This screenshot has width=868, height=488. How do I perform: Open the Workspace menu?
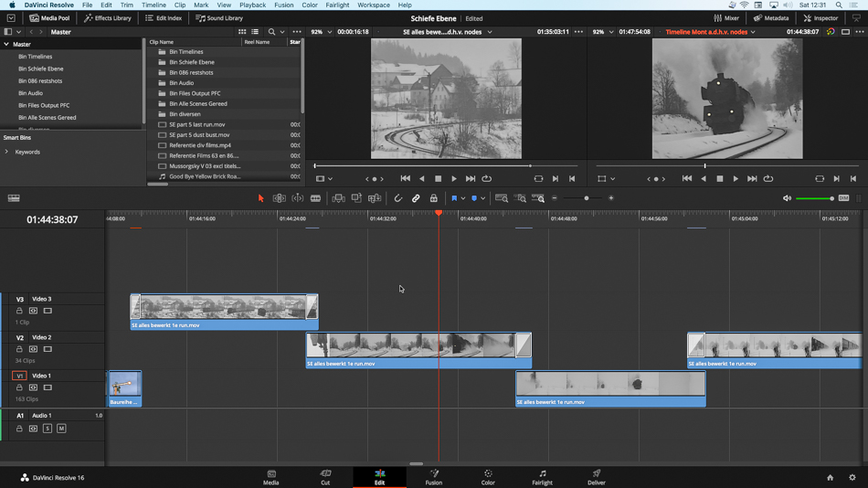[x=373, y=5]
